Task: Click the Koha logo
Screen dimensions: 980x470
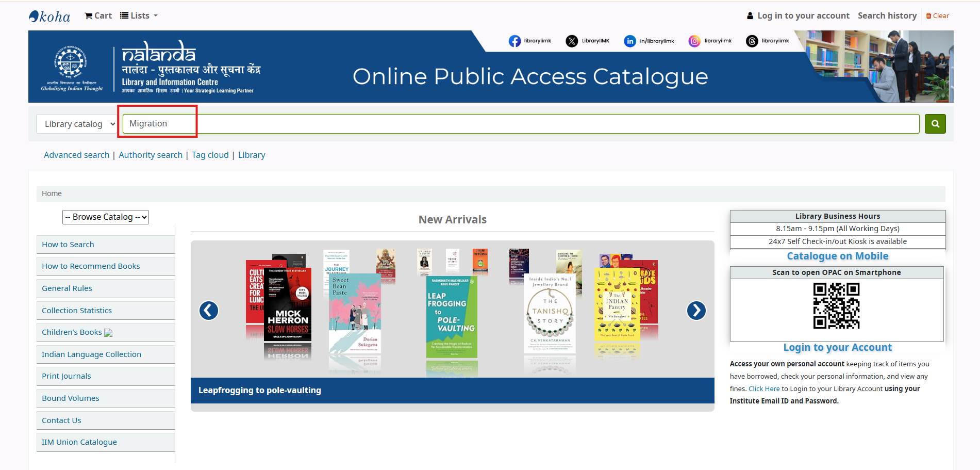Action: (x=49, y=17)
